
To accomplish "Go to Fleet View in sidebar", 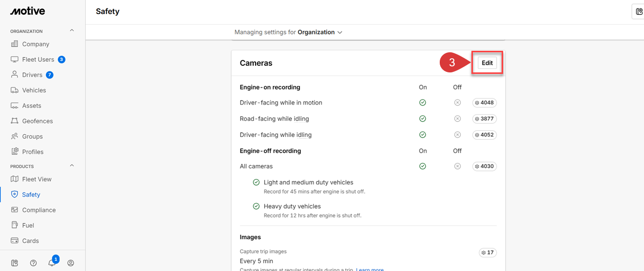I will 36,179.
